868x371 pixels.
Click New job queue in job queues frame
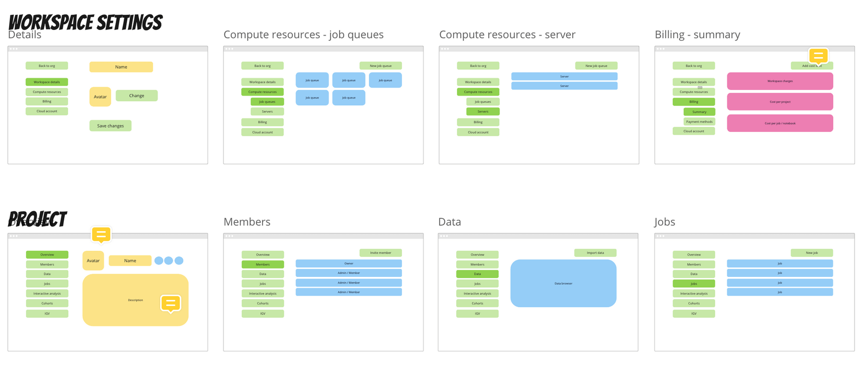(x=381, y=66)
